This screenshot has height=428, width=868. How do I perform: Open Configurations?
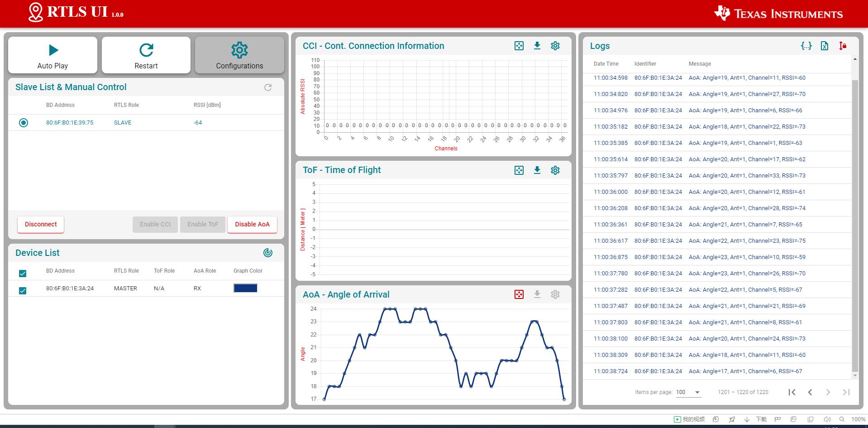[239, 55]
